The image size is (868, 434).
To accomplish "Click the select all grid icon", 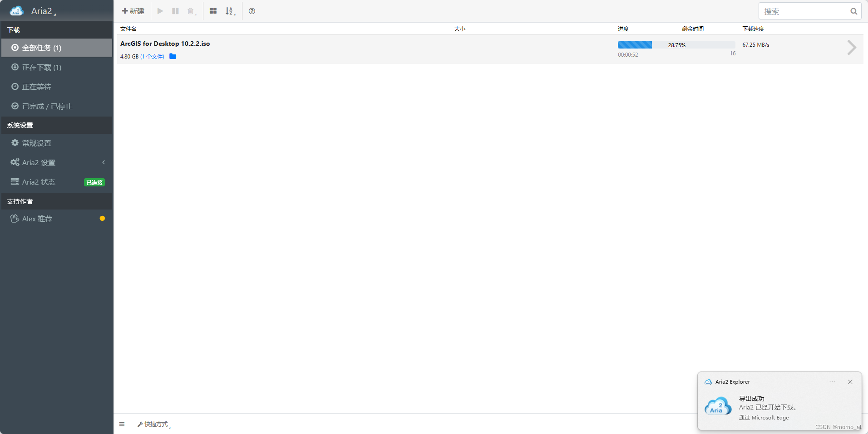I will point(213,11).
